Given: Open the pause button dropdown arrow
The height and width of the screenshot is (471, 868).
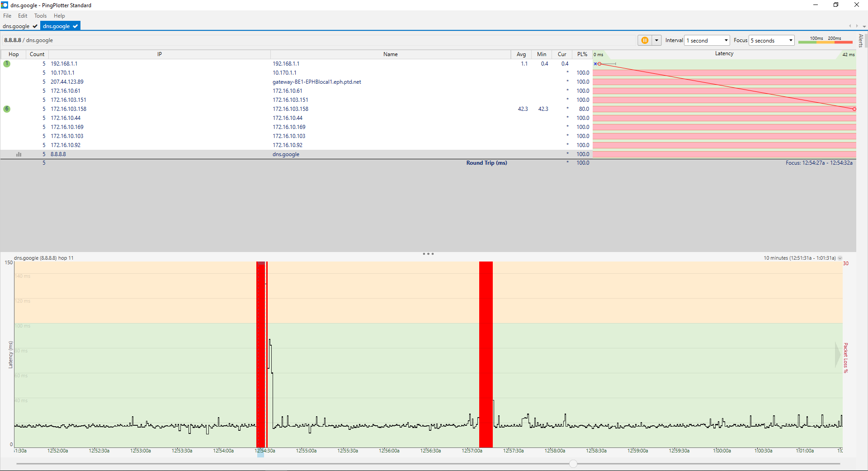Looking at the screenshot, I should coord(656,40).
